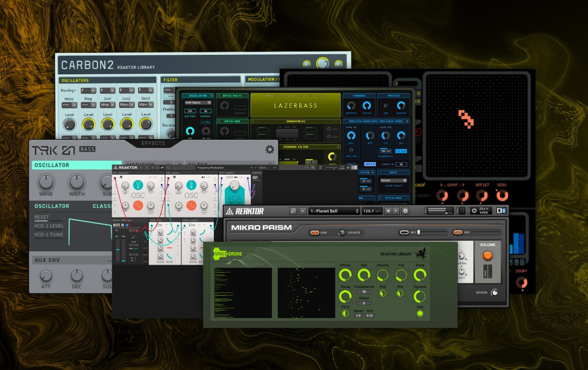Select sine wave button on OSC Modulator block
Screen dimensions: 588x370
(x=138, y=205)
